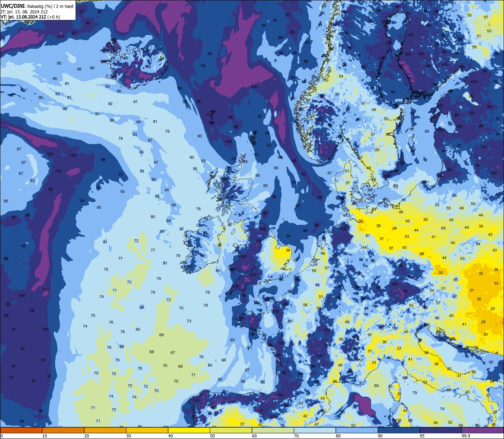Click the VT valid time line in header
This screenshot has height=439, width=504.
click(30, 17)
